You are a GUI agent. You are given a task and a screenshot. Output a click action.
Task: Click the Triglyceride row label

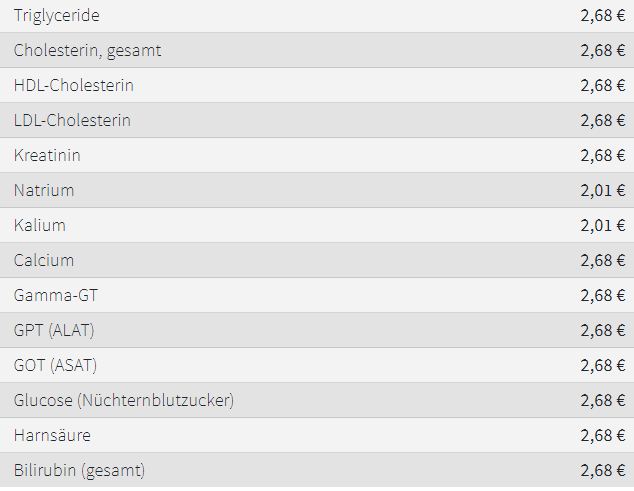pyautogui.click(x=56, y=16)
